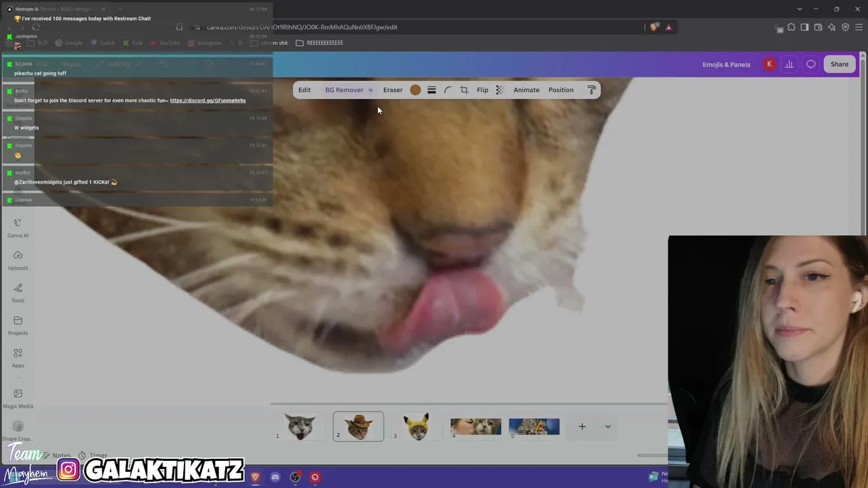868x488 pixels.
Task: Open the Timer button at the bottom
Action: 93,455
